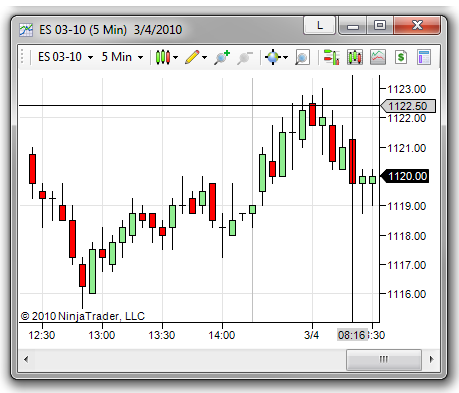Open the ES 03-10 instrument selector dropdown
The width and height of the screenshot is (459, 393).
point(65,57)
